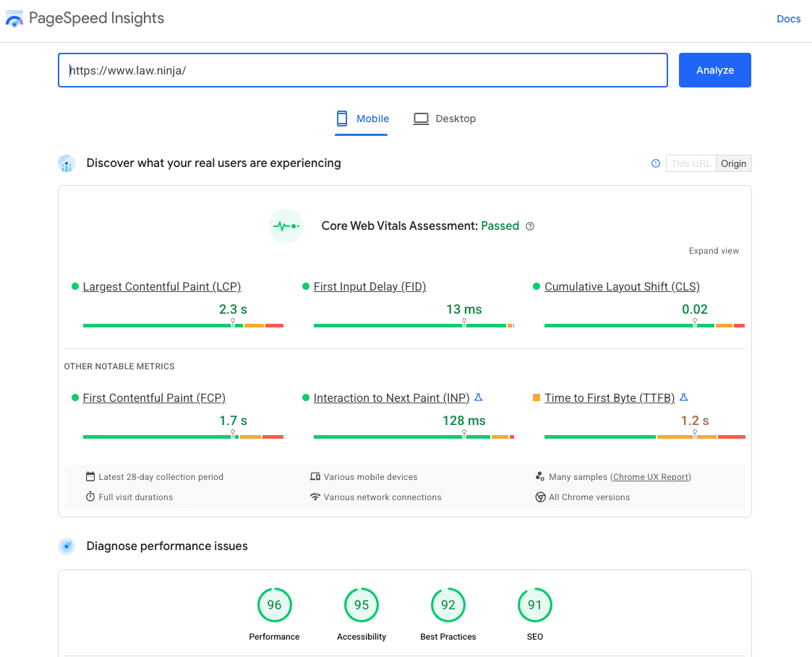Click the 1.7 s FCP value
Viewport: 812px width, 657px height.
(233, 421)
